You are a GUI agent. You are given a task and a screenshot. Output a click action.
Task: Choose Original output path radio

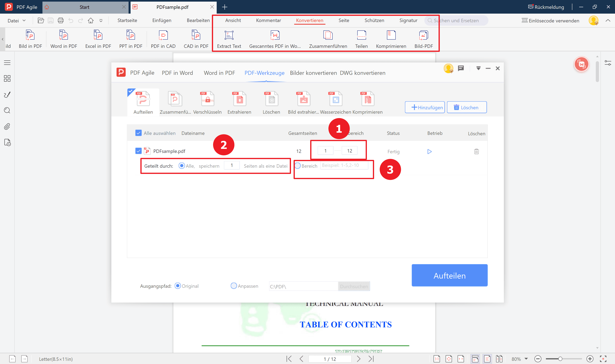178,286
